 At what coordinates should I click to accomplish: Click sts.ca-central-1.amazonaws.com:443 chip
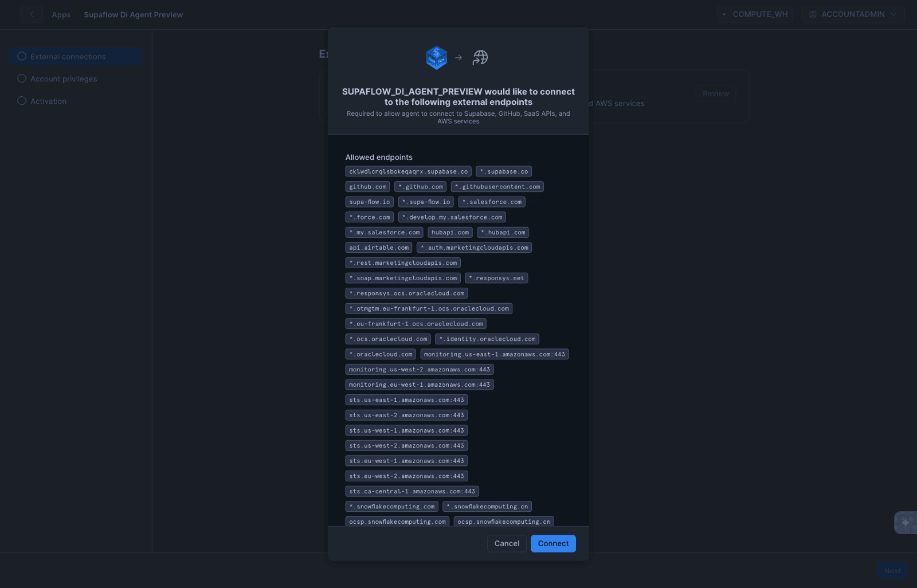(412, 491)
